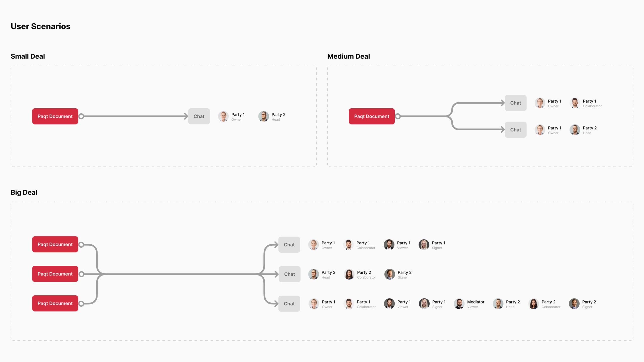Image resolution: width=644 pixels, height=362 pixels.
Task: Select the Medium Deal Paqt Document button
Action: (x=372, y=116)
